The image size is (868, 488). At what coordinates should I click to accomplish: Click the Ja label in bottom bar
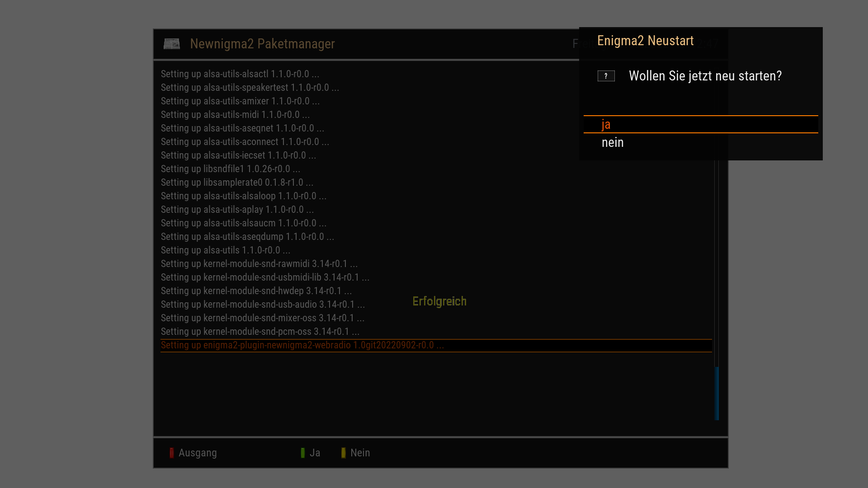pyautogui.click(x=315, y=453)
